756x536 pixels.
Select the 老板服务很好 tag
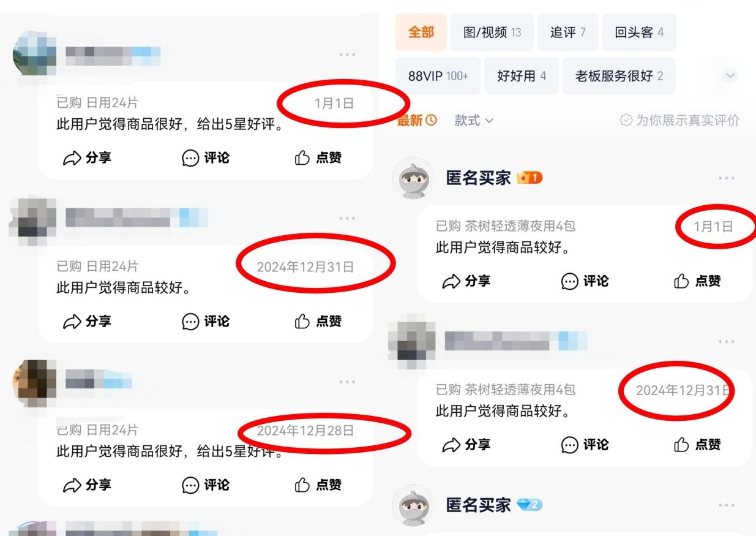coord(619,76)
